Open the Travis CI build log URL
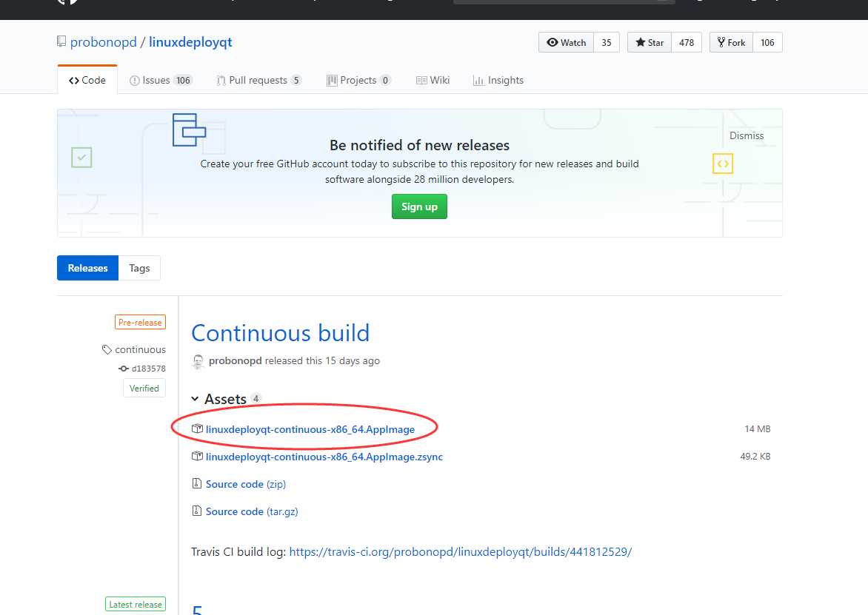Screen dimensions: 868x615 (x=461, y=552)
